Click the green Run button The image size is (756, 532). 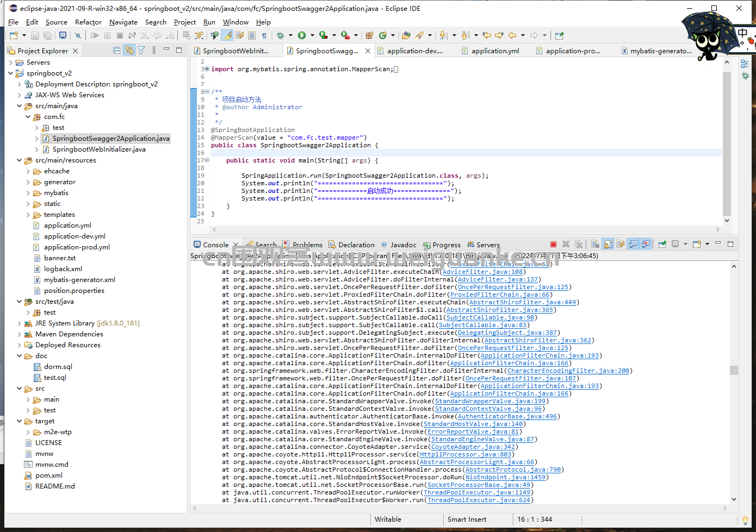(302, 35)
